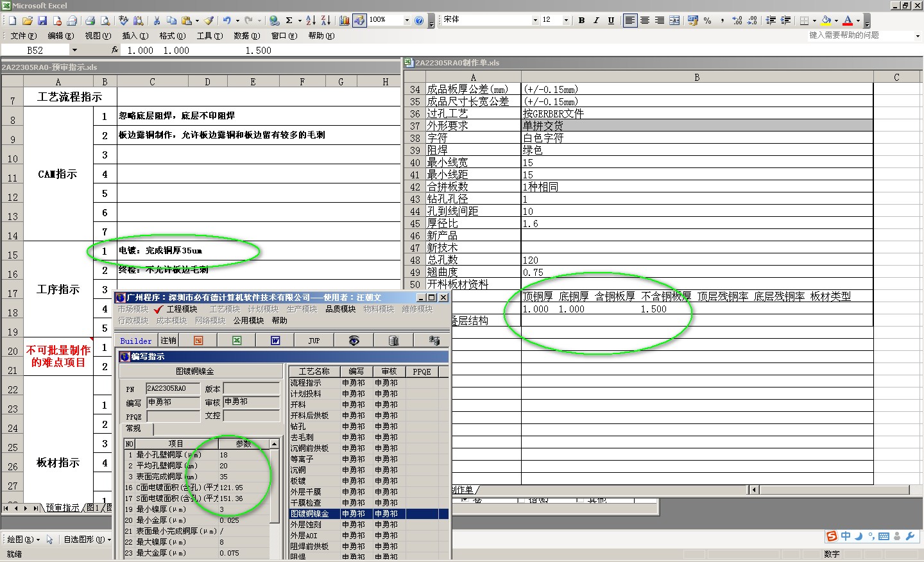Select the 图镀铜镍金 process row
Image resolution: width=924 pixels, height=562 pixels.
pos(368,514)
